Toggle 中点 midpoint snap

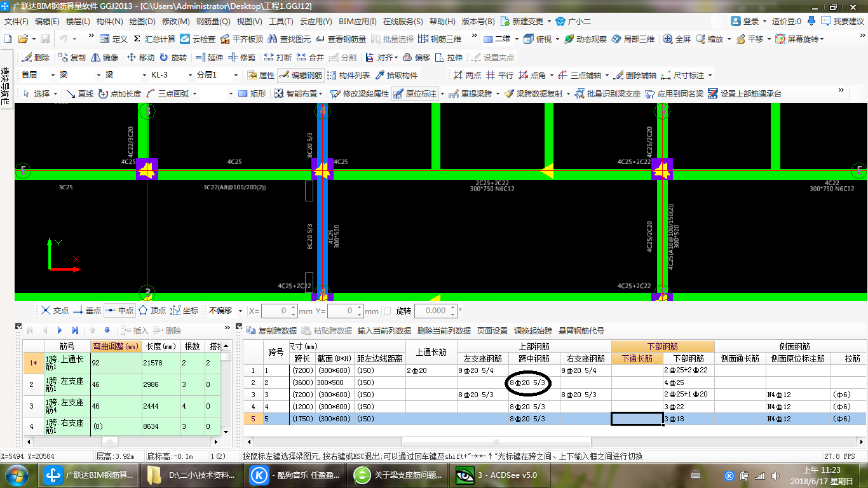coord(120,311)
